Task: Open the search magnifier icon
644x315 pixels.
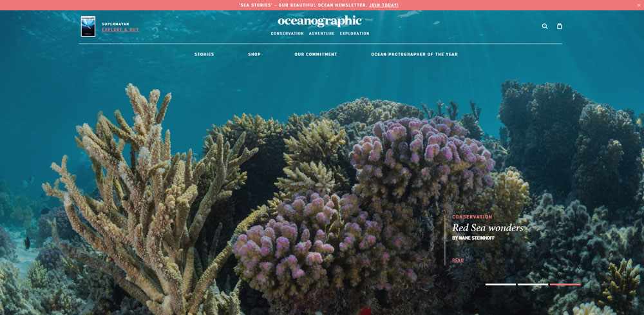Action: click(545, 26)
